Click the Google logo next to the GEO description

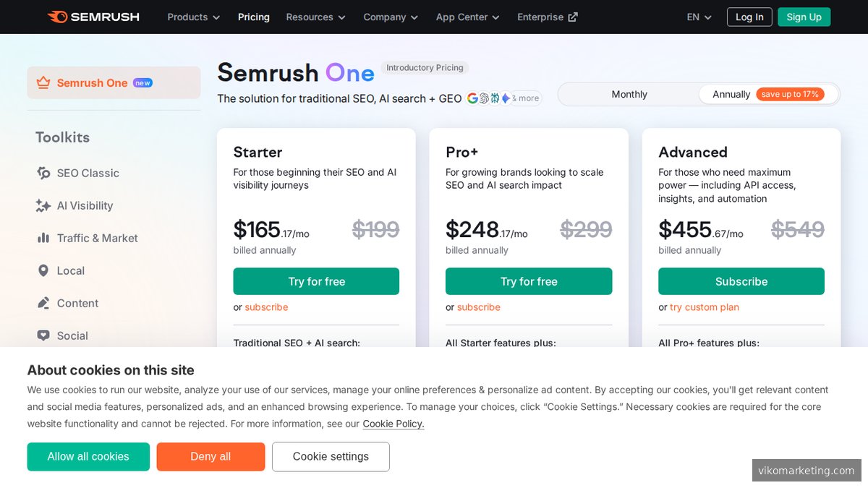pyautogui.click(x=472, y=98)
